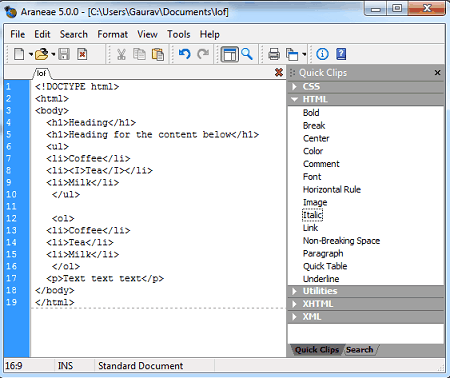Viewport: 450px width, 378px height.
Task: Click the undo arrow icon
Action: point(184,54)
